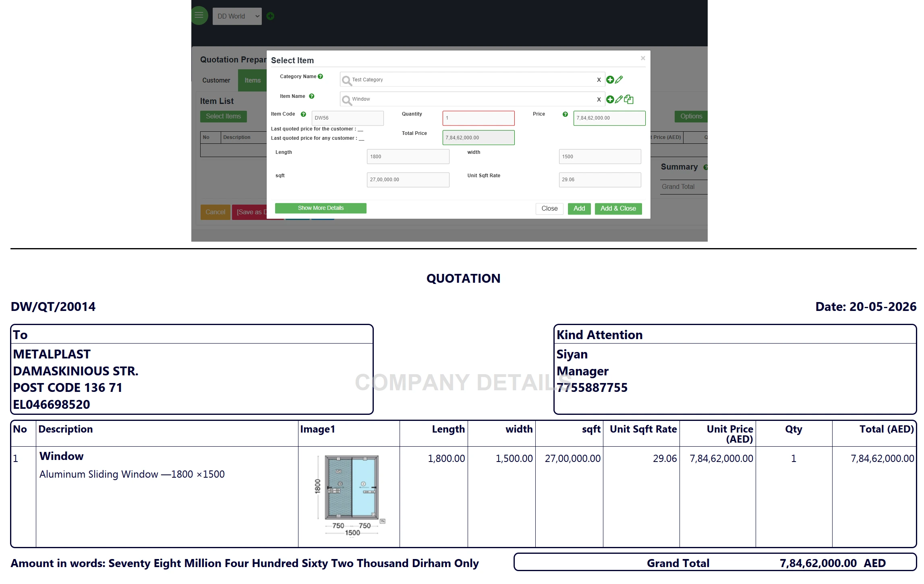Click the Add button

tap(579, 209)
